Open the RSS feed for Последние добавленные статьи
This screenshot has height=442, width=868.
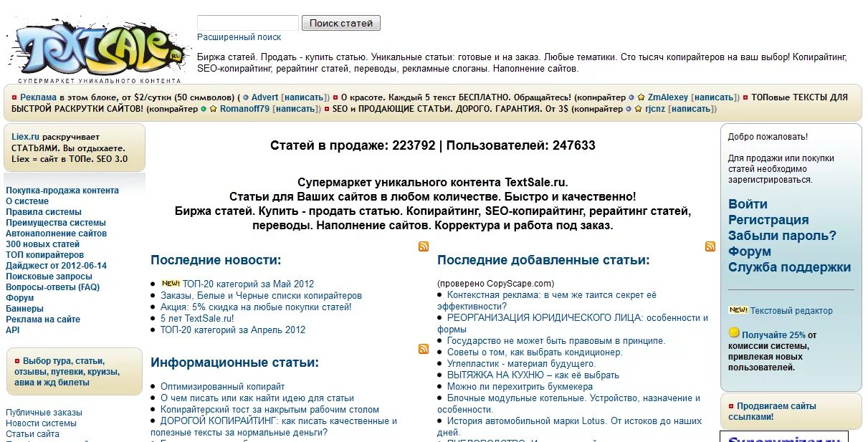(x=710, y=246)
